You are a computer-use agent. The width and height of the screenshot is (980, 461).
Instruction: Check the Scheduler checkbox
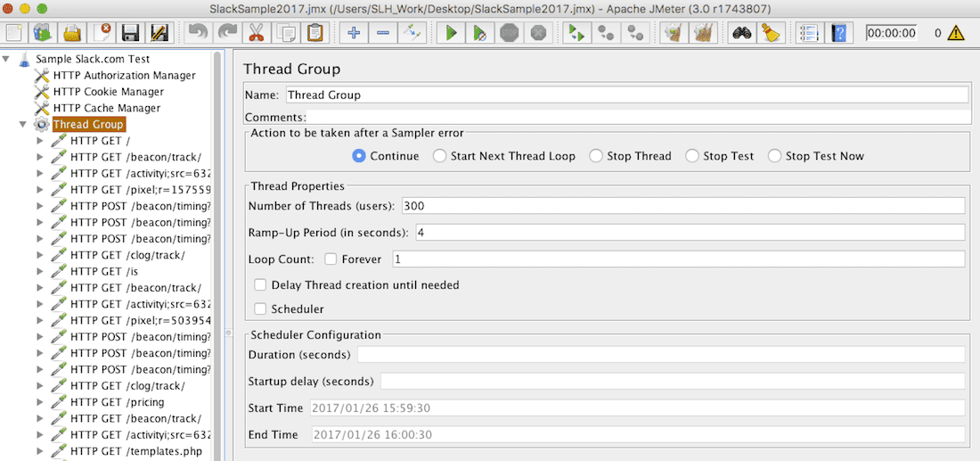[260, 309]
